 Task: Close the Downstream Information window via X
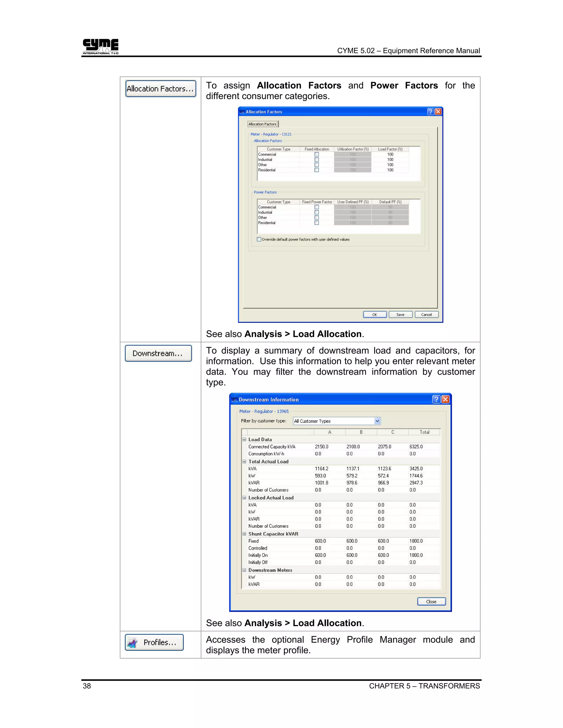(445, 399)
